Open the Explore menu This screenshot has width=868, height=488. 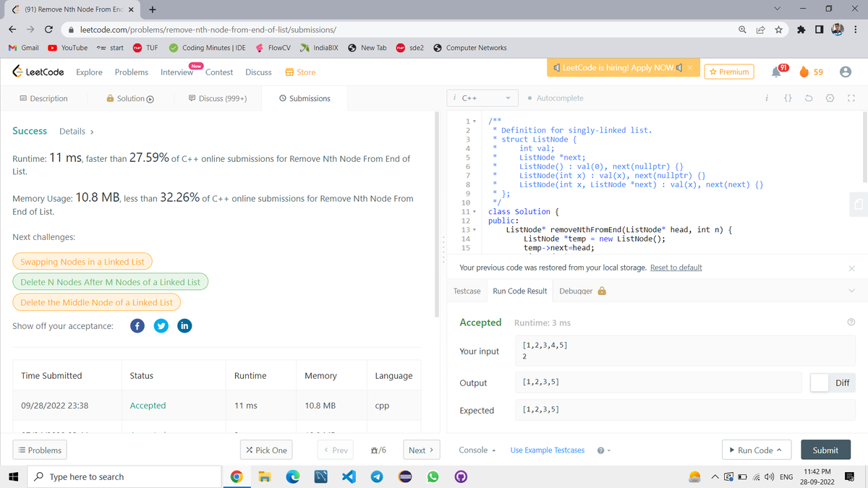coord(89,72)
